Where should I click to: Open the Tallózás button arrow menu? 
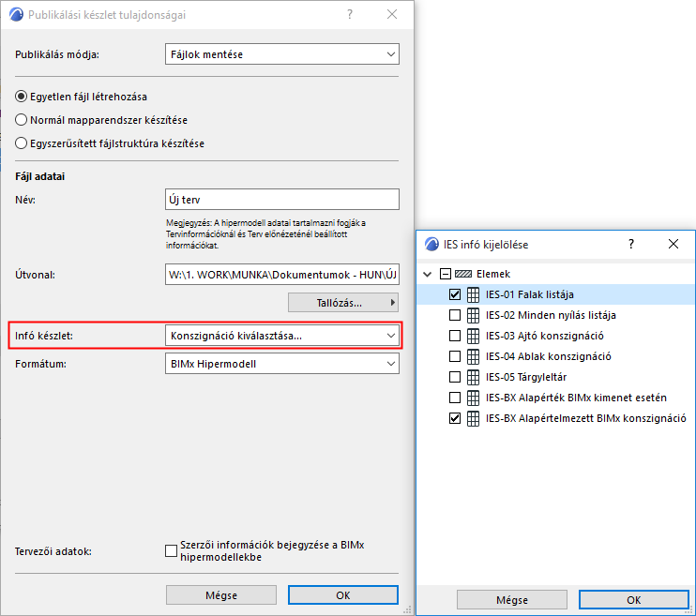[392, 303]
